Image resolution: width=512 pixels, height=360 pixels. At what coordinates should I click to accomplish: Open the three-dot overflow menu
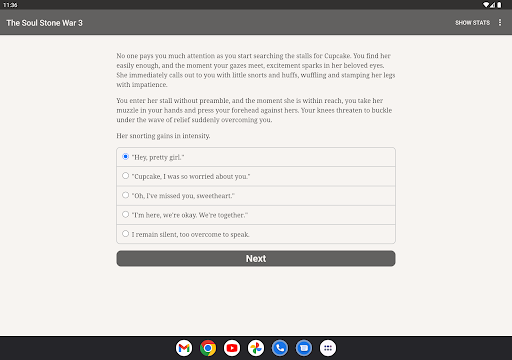click(x=500, y=22)
